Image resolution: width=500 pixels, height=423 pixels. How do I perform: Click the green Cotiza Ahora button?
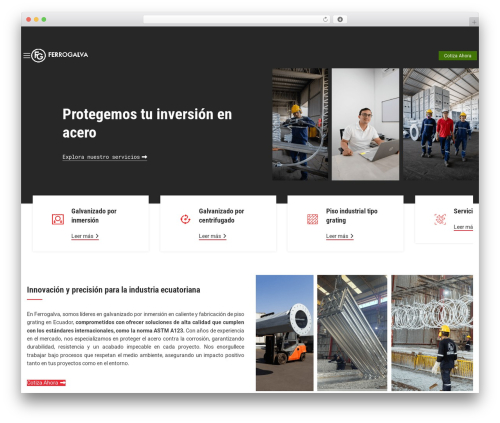tap(457, 56)
